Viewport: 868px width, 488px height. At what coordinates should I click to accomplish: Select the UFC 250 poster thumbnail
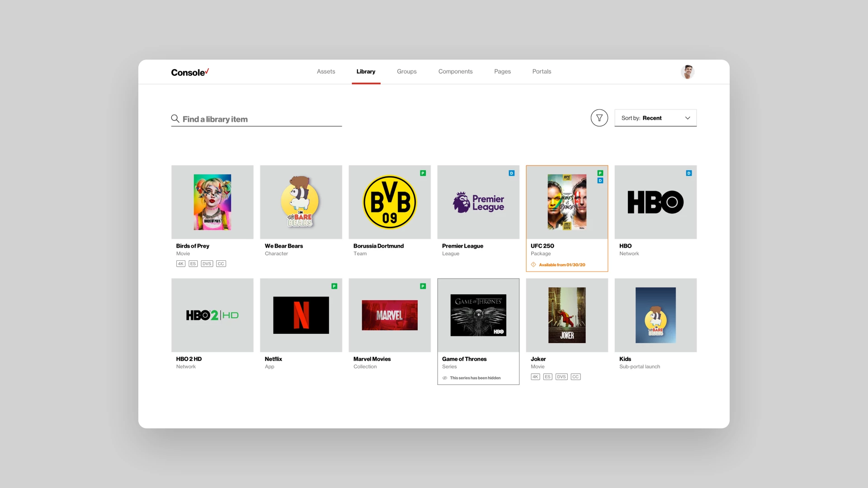[x=567, y=202]
